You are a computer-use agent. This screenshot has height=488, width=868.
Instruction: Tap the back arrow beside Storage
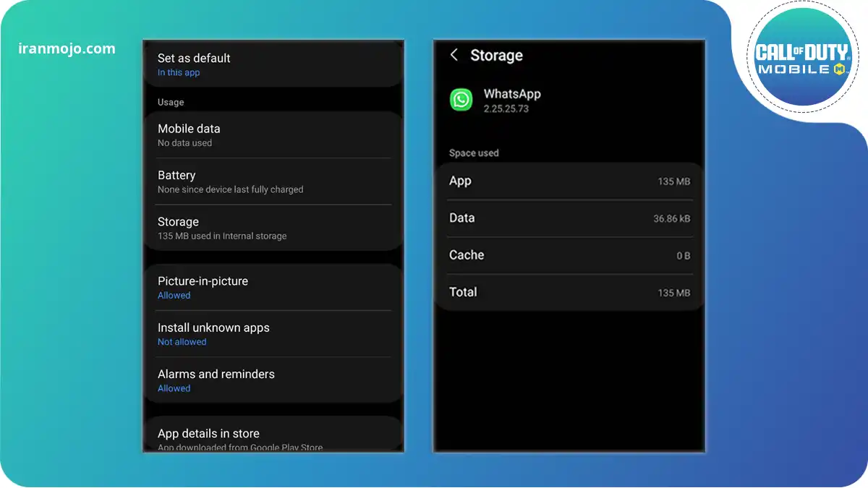(x=454, y=55)
